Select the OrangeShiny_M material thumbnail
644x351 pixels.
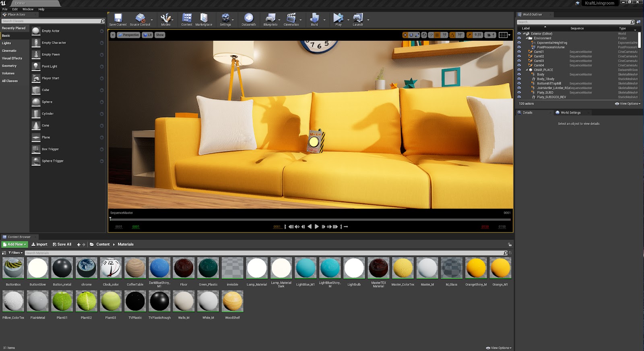click(x=476, y=268)
